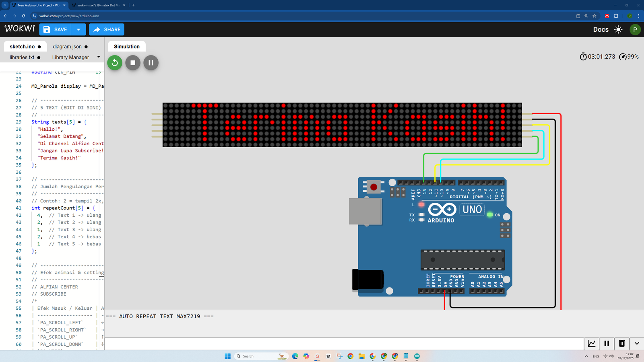
Task: Go back in browser history
Action: coord(6,16)
